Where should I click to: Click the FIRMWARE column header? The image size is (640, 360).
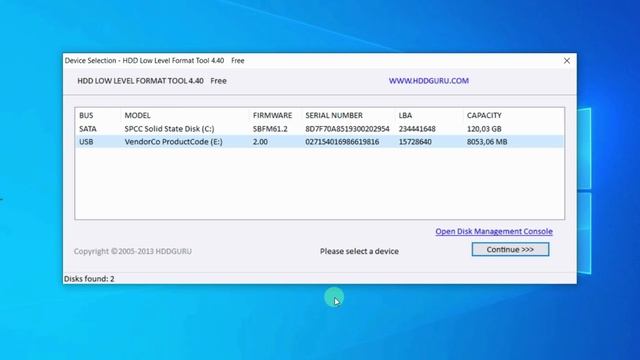point(272,116)
